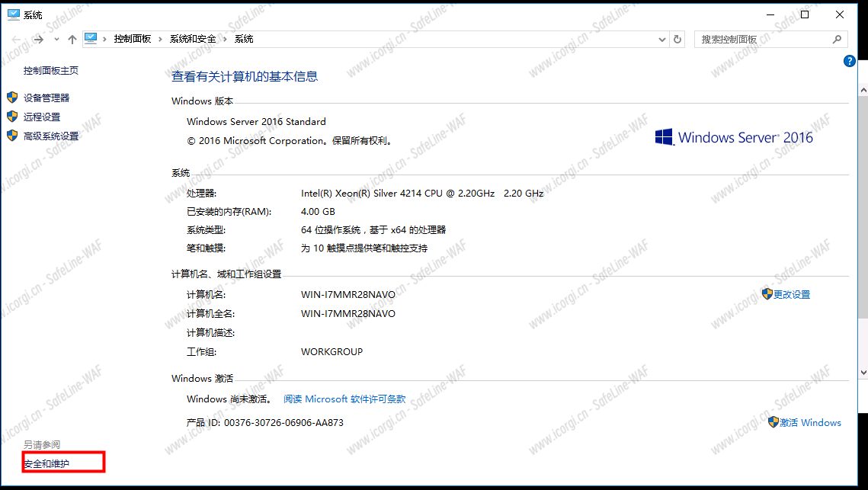Click 阅读 Microsoft 软件许可条款 link
Viewport: 868px width, 490px height.
point(344,399)
